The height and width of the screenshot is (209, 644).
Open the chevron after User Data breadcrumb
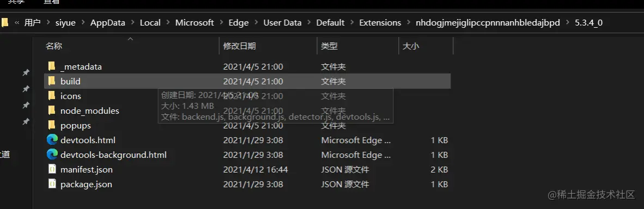pos(309,22)
